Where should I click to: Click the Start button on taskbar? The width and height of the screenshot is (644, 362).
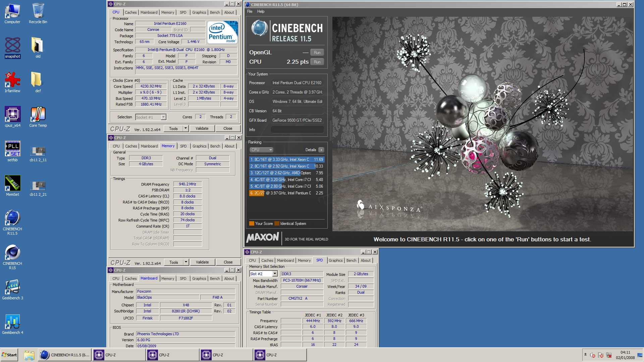(x=9, y=355)
